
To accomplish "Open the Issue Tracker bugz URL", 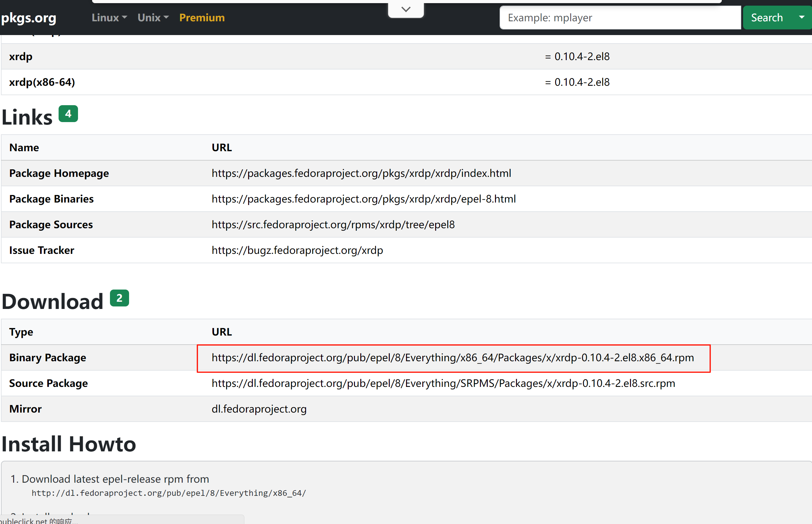I will click(x=297, y=250).
